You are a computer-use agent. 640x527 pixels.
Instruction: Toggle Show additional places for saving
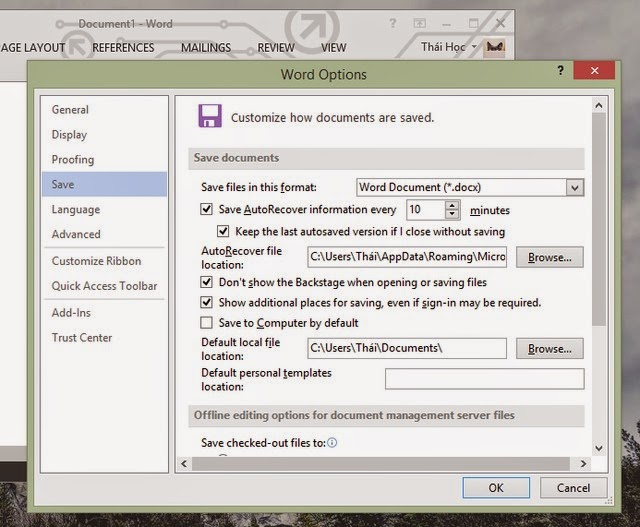click(207, 302)
